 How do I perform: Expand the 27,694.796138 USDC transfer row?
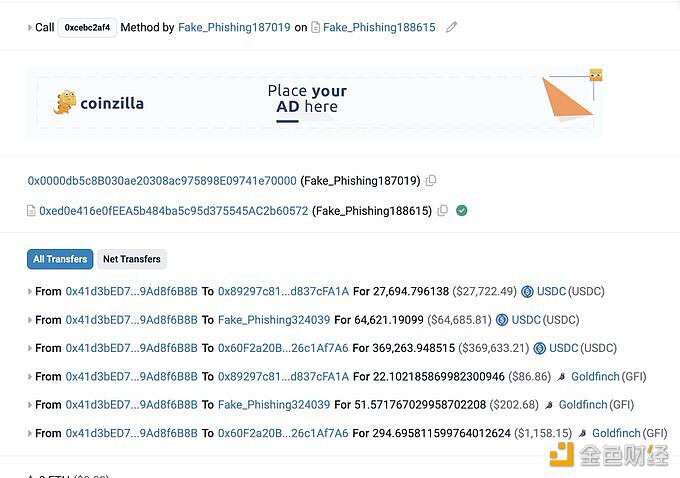(x=30, y=292)
